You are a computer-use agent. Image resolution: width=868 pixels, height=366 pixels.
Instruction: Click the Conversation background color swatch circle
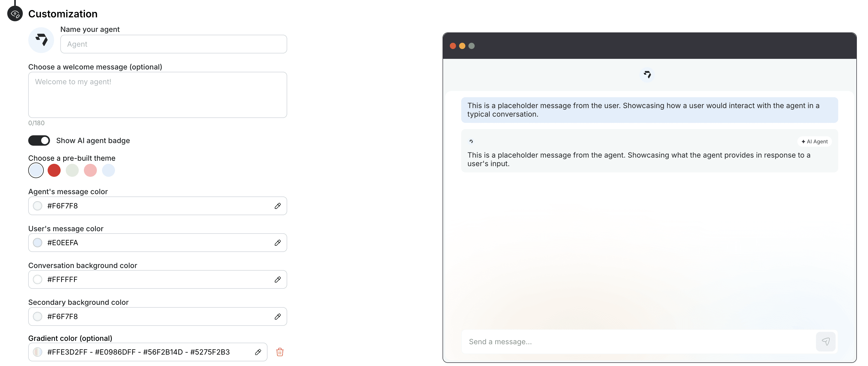(x=38, y=279)
